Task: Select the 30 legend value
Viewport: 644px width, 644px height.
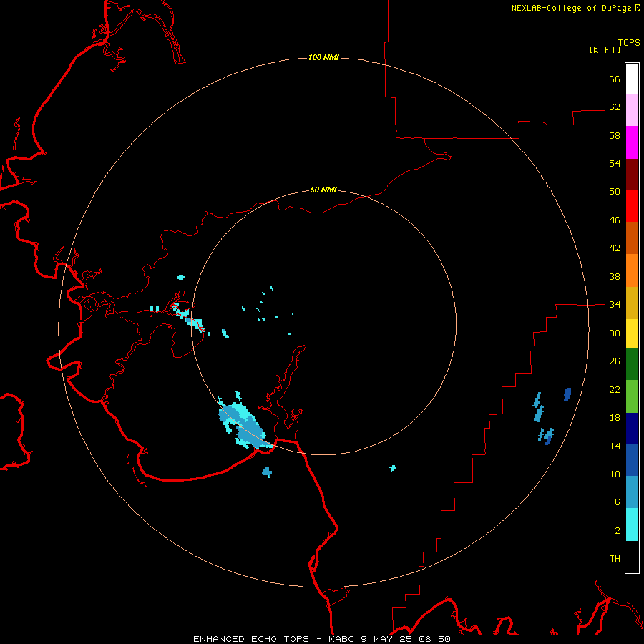Action: tap(615, 333)
